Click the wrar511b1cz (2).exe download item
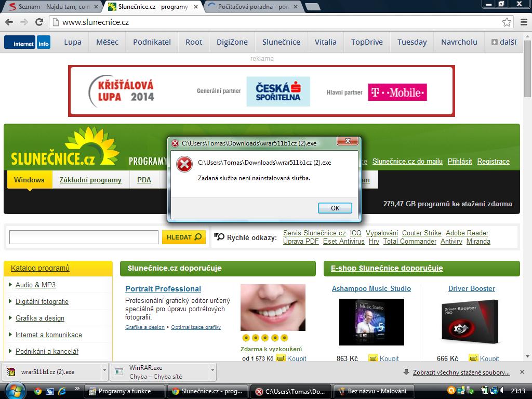The image size is (532, 399). pyautogui.click(x=51, y=372)
